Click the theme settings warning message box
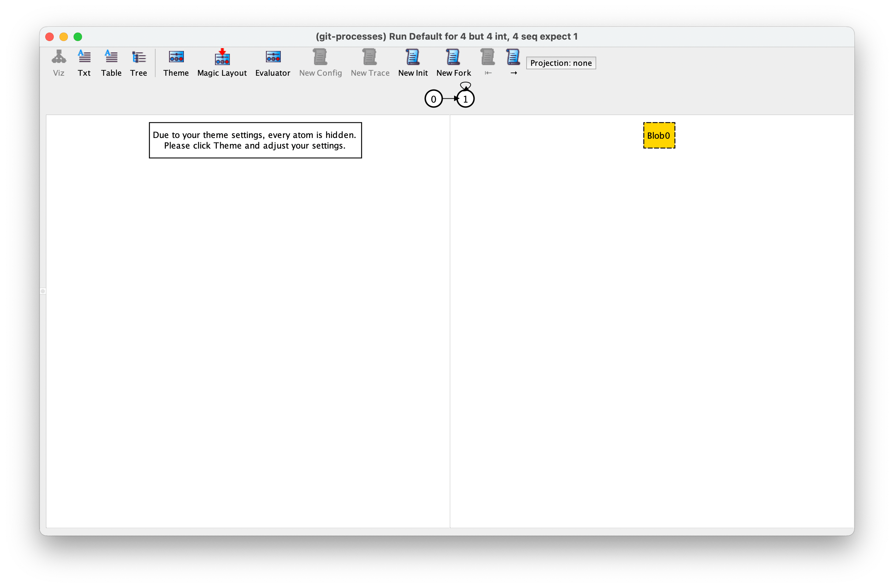The image size is (894, 588). (x=255, y=140)
